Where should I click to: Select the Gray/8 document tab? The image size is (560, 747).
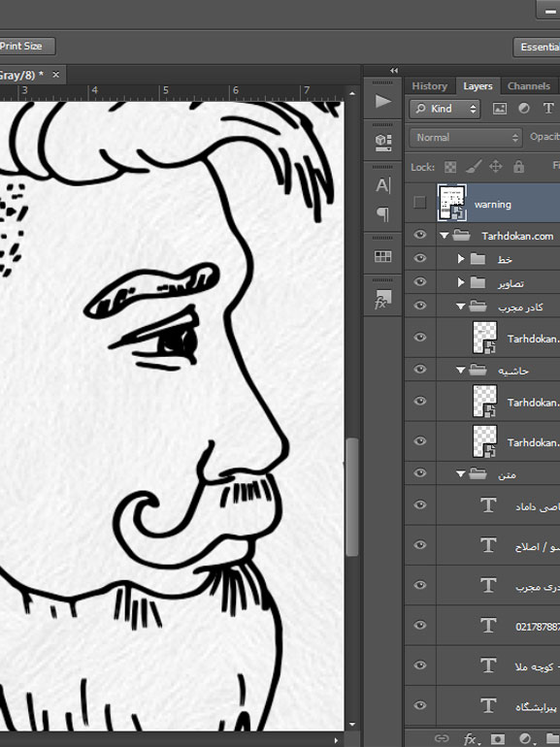pos(21,75)
